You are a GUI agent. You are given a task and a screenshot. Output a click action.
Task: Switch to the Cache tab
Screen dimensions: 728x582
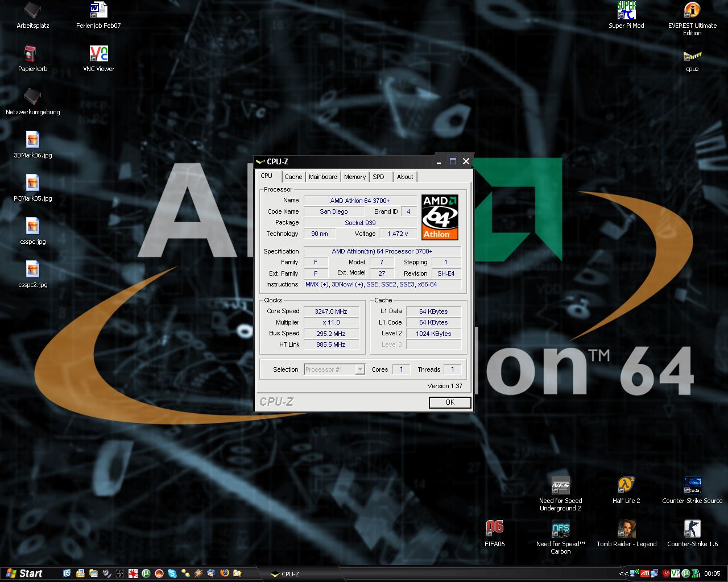[293, 177]
